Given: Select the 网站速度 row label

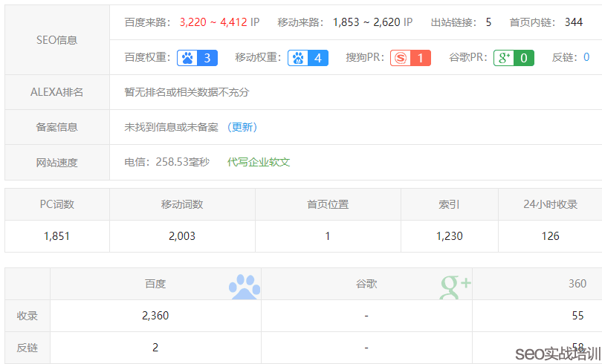Looking at the screenshot, I should [56, 163].
